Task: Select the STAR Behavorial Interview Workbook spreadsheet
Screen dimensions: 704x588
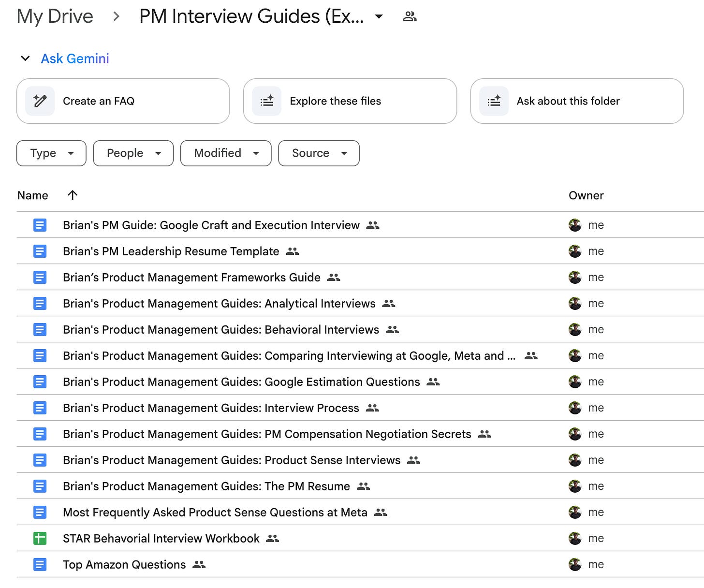Action: (161, 538)
